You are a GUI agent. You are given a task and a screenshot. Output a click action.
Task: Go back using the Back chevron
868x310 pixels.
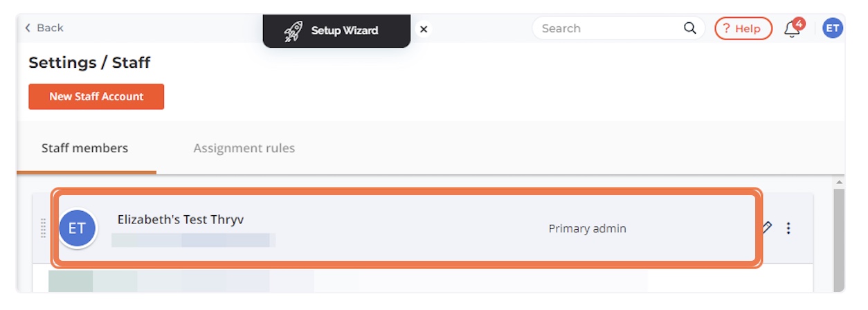pos(28,28)
